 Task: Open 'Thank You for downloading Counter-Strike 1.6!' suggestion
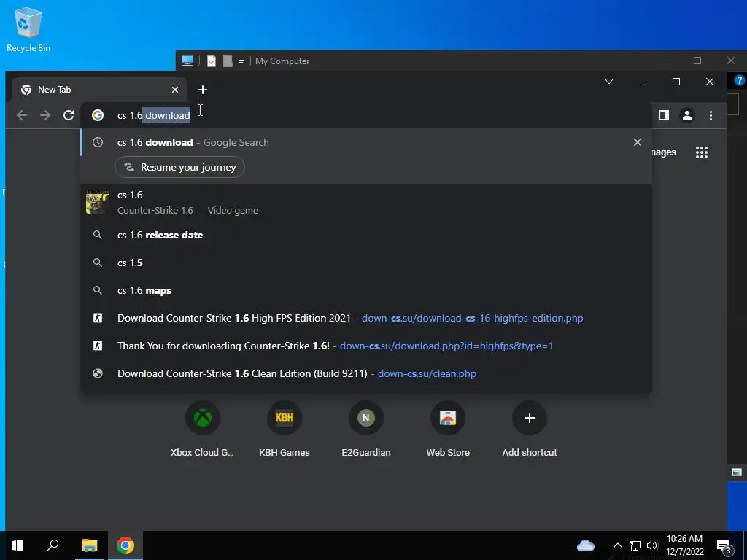point(366,346)
